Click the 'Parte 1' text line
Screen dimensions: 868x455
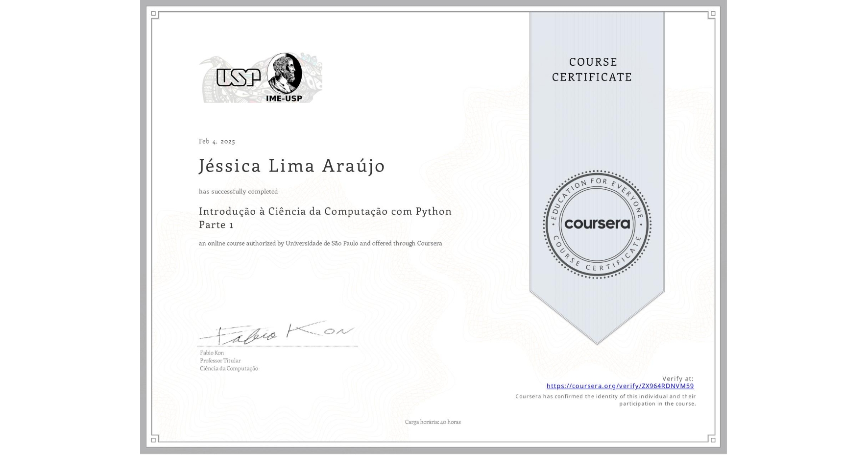[x=216, y=225]
